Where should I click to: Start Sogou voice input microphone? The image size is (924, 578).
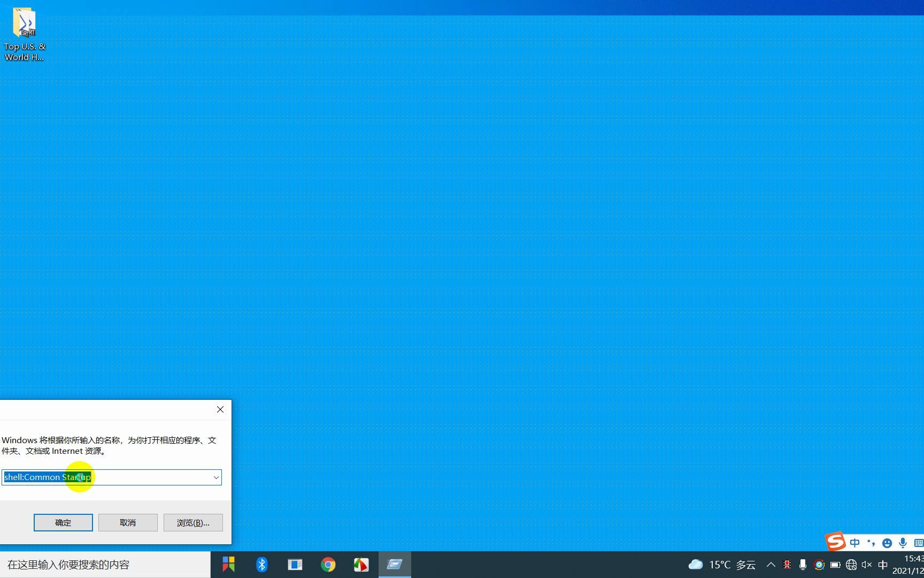pyautogui.click(x=903, y=543)
